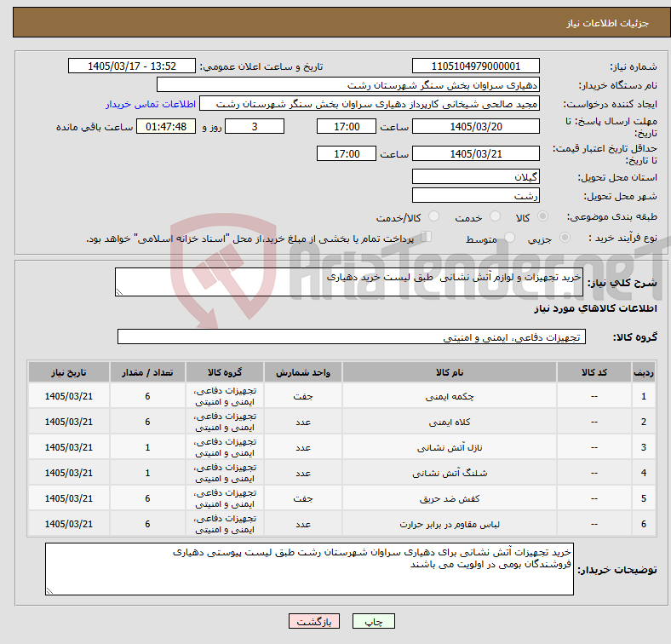This screenshot has width=671, height=644.
Task: Click the چاپ print button
Action: (x=374, y=621)
